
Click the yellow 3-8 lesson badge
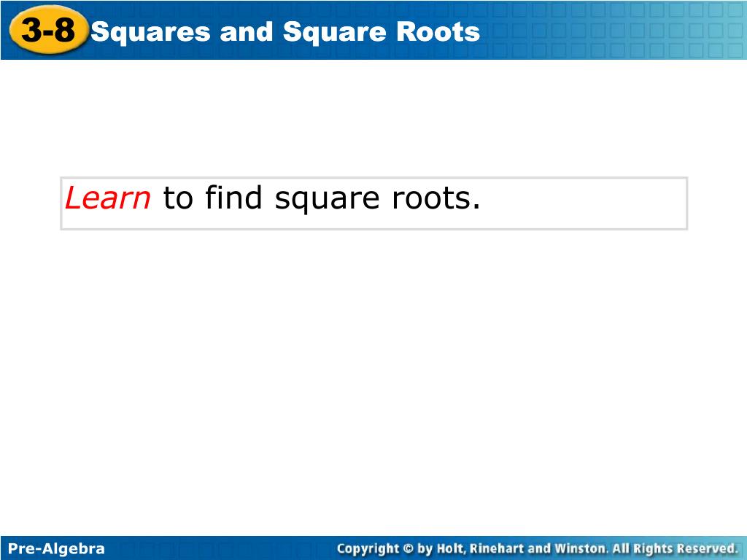pos(49,29)
